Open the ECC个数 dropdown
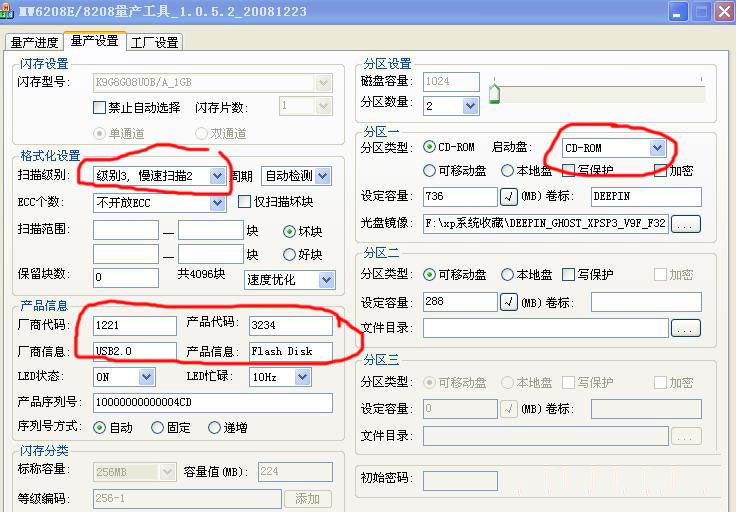 217,203
